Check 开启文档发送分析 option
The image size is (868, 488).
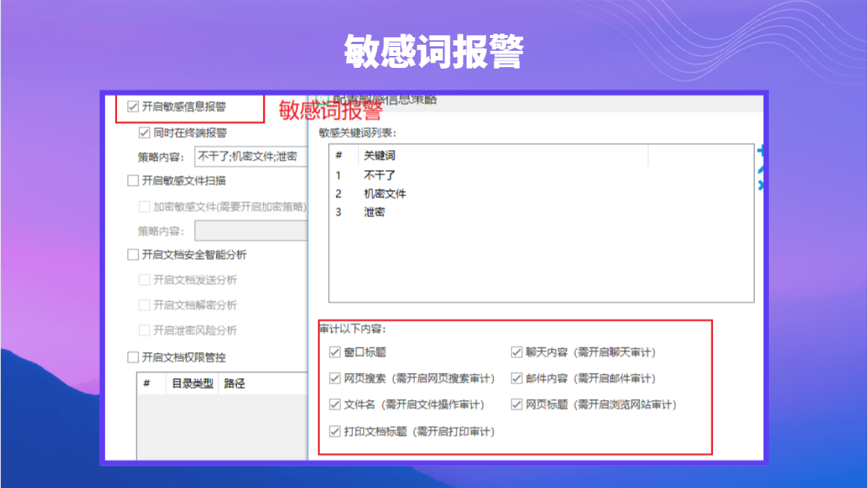click(x=145, y=280)
